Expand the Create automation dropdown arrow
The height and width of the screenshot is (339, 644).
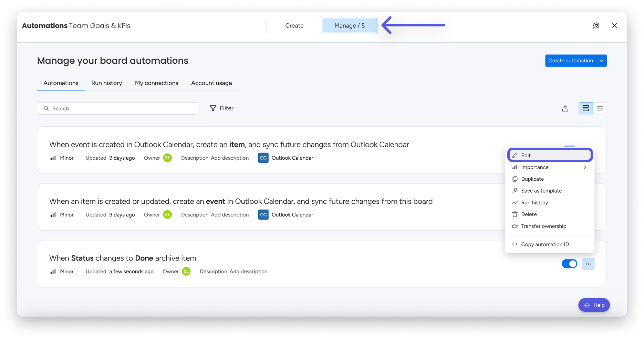pos(601,61)
